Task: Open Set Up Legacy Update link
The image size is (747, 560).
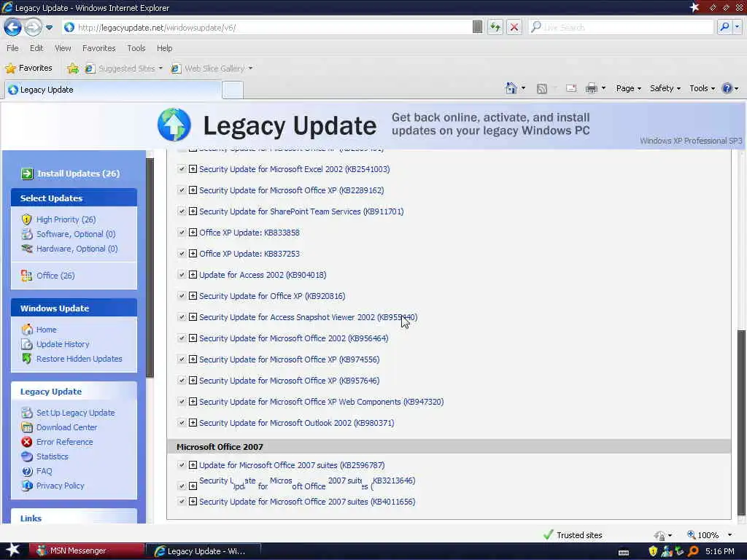Action: point(75,413)
